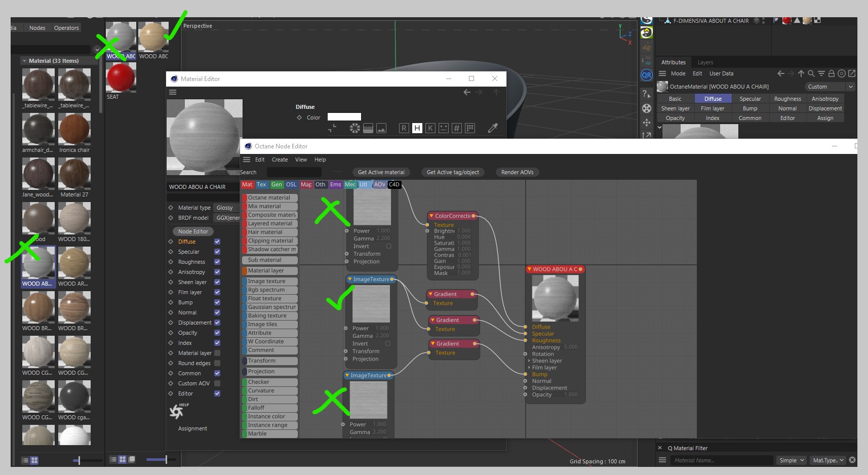The width and height of the screenshot is (868, 475).
Task: Open the Mode menu in Attributes
Action: 678,73
